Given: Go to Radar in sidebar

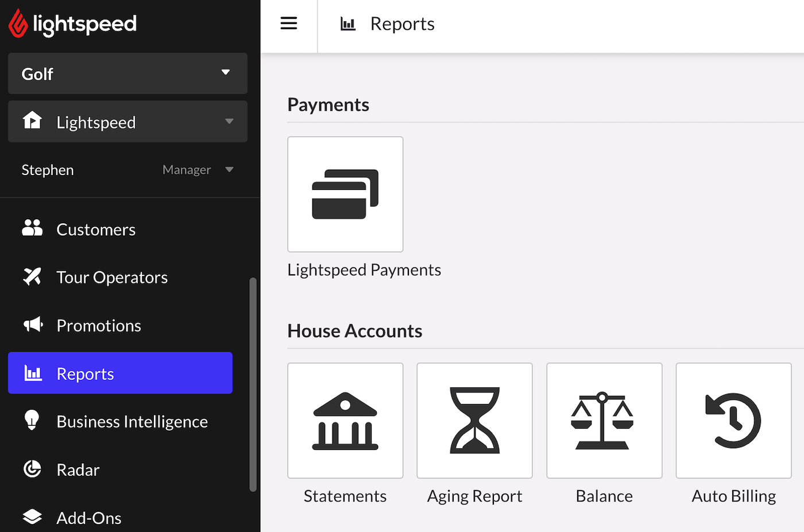Looking at the screenshot, I should click(x=120, y=469).
